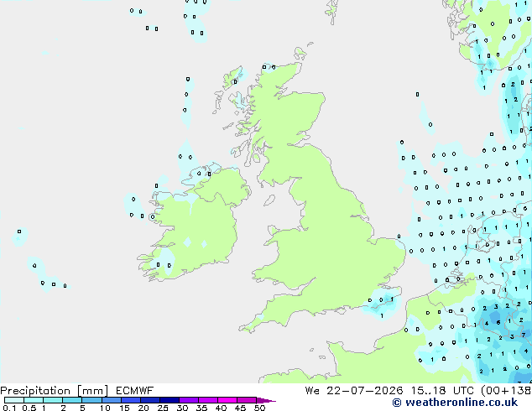Open the weatheronline.co.uk link
The width and height of the screenshot is (532, 411).
click(x=455, y=403)
